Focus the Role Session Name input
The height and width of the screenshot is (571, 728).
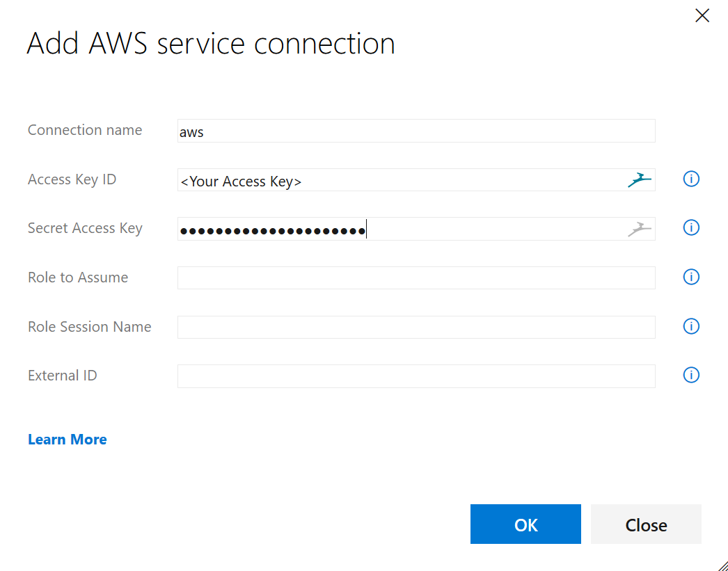416,327
